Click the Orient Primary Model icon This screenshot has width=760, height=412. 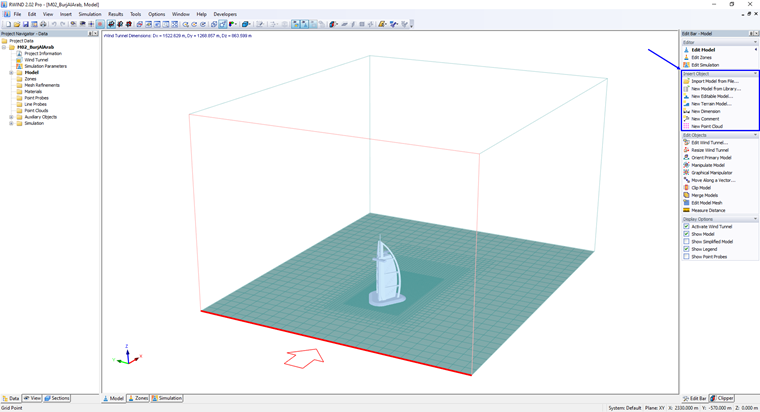[686, 158]
